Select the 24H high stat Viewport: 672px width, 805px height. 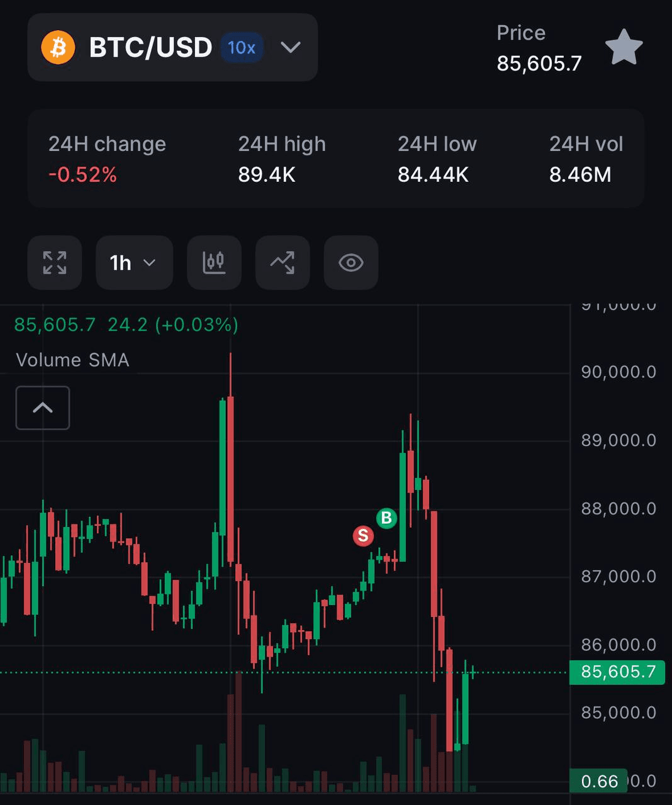281,159
